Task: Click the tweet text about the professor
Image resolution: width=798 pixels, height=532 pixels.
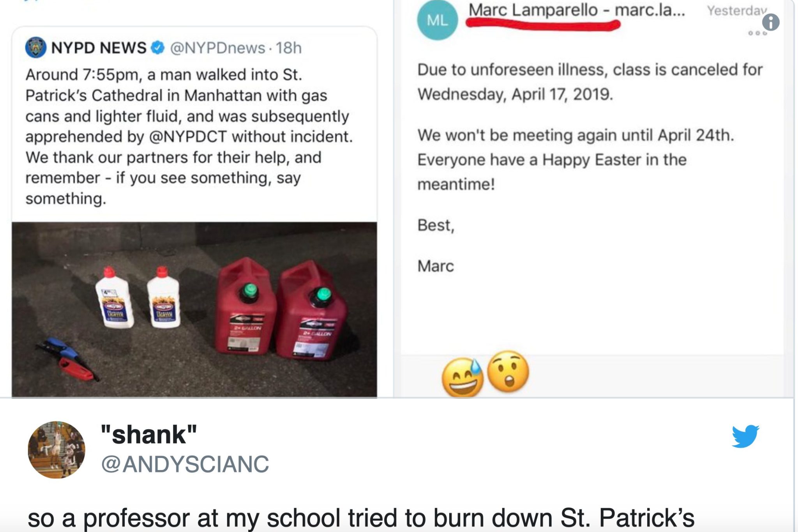Action: (x=361, y=518)
